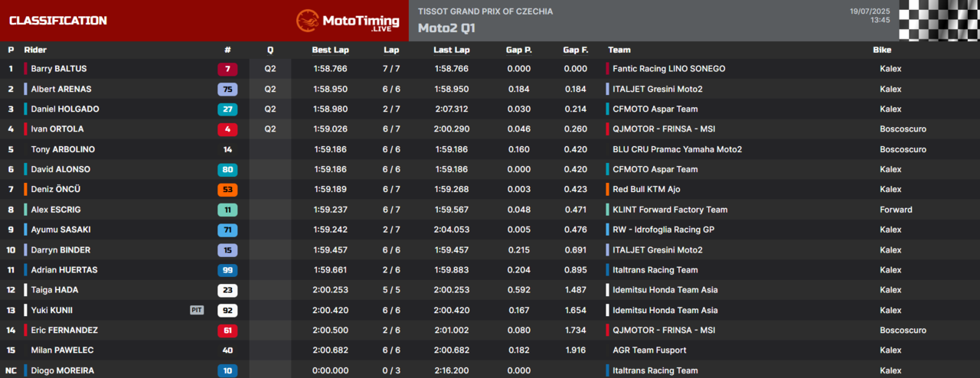Select rider Daniel HOLGADO
Screen dimensions: 980x378
[65, 109]
